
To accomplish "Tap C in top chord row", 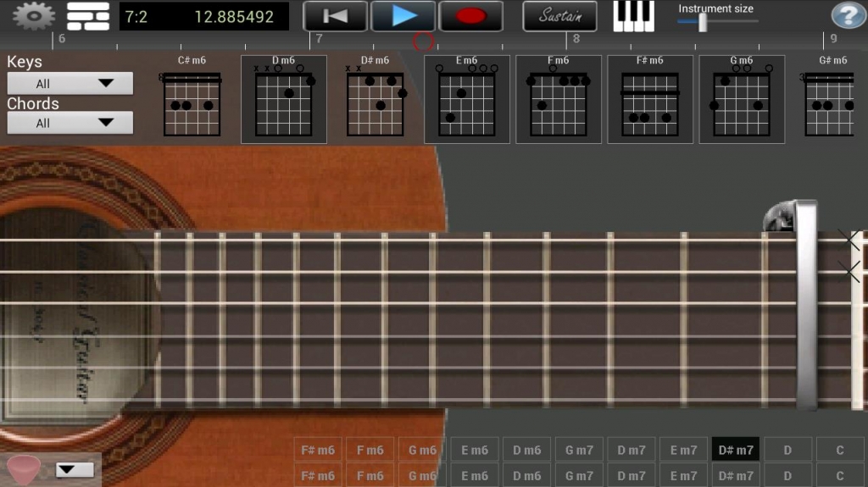I will pos(840,450).
